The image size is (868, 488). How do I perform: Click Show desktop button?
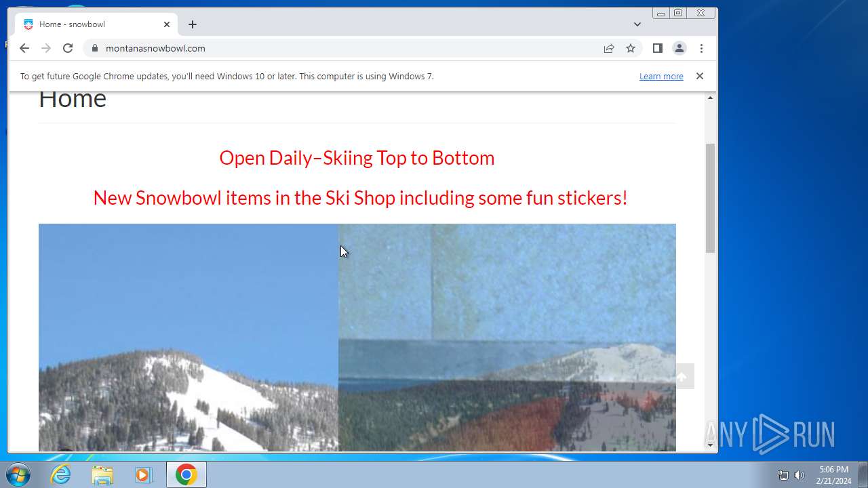point(863,474)
